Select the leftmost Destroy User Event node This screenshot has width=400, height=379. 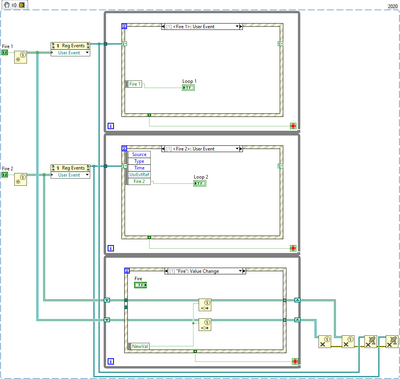[325, 342]
